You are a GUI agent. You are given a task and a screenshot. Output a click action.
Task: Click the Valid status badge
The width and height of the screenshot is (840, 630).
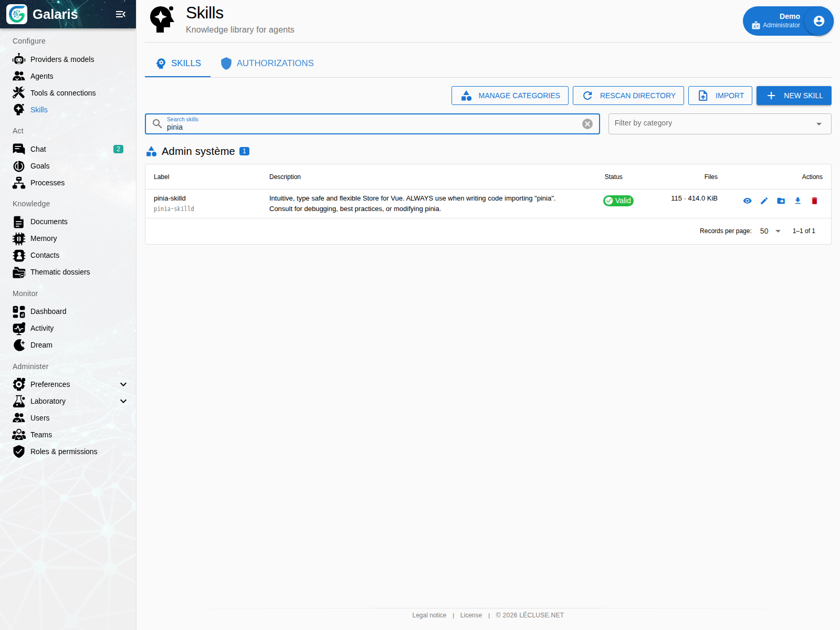click(x=618, y=201)
